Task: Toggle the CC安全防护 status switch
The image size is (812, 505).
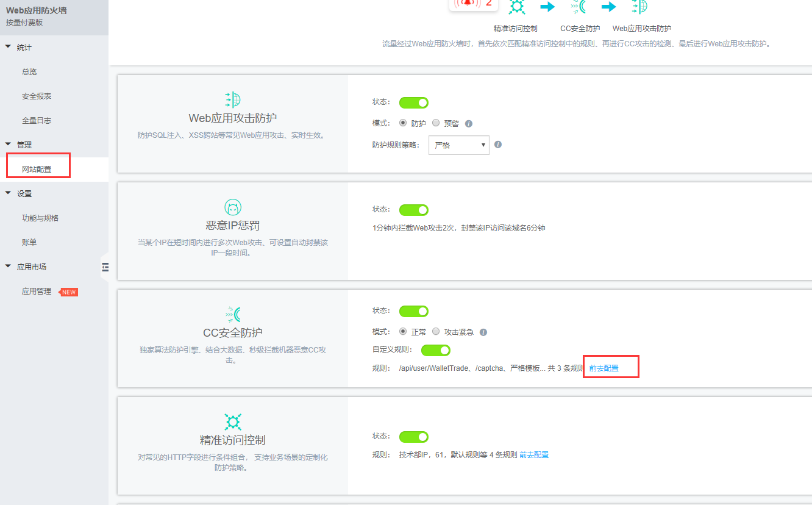Action: pyautogui.click(x=414, y=311)
